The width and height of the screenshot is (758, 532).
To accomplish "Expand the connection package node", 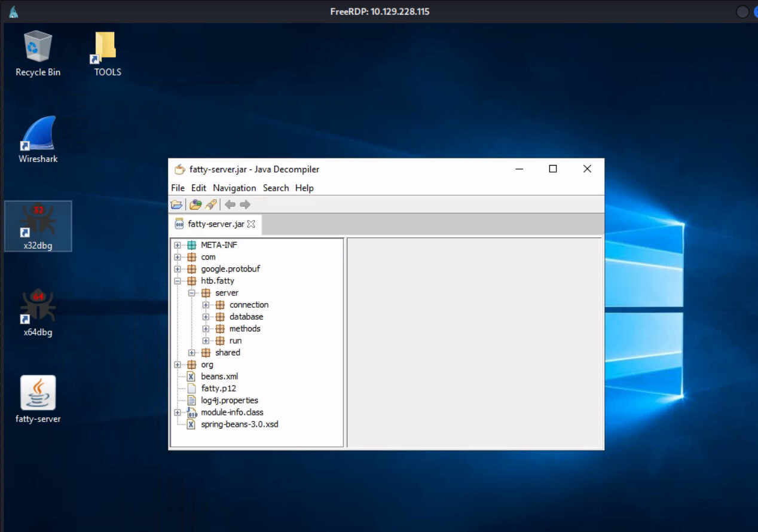I will click(206, 305).
